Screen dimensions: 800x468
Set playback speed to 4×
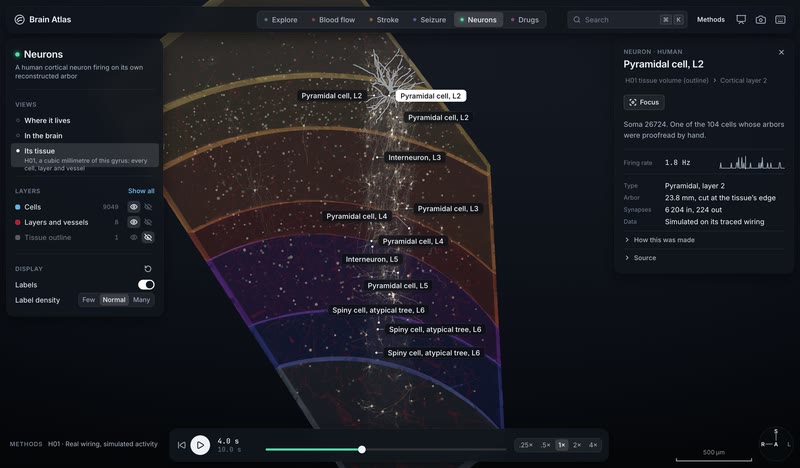click(x=593, y=445)
